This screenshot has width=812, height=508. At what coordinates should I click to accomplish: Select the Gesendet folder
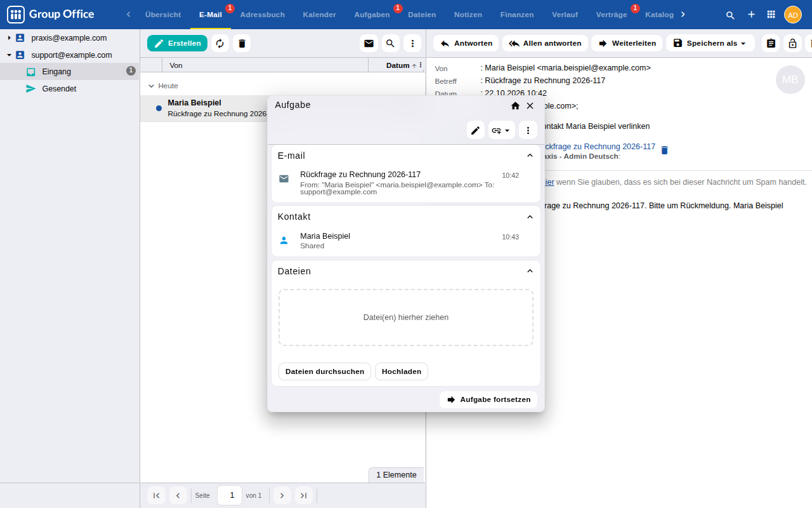[x=70, y=89]
